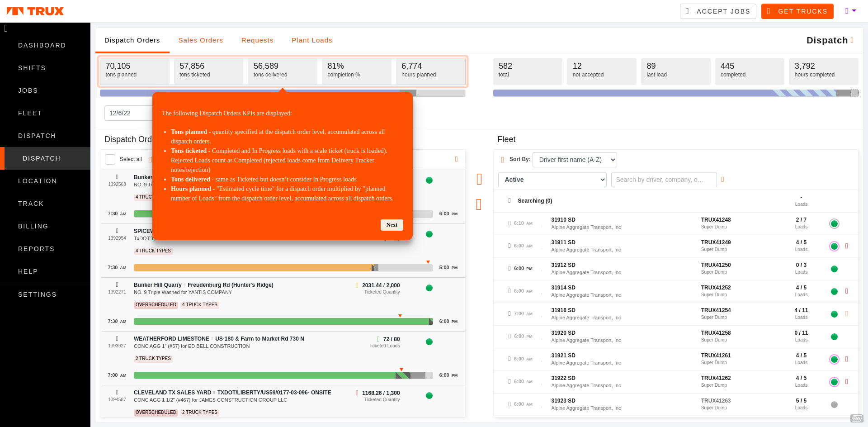Image resolution: width=868 pixels, height=427 pixels.
Task: Click the red alert icon on truck TRUX41249
Action: click(847, 247)
